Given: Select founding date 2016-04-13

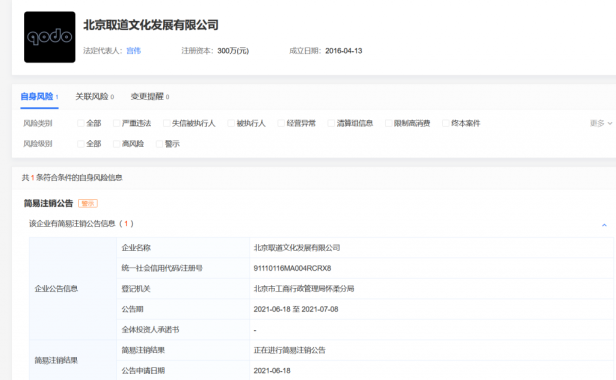Looking at the screenshot, I should tap(344, 51).
